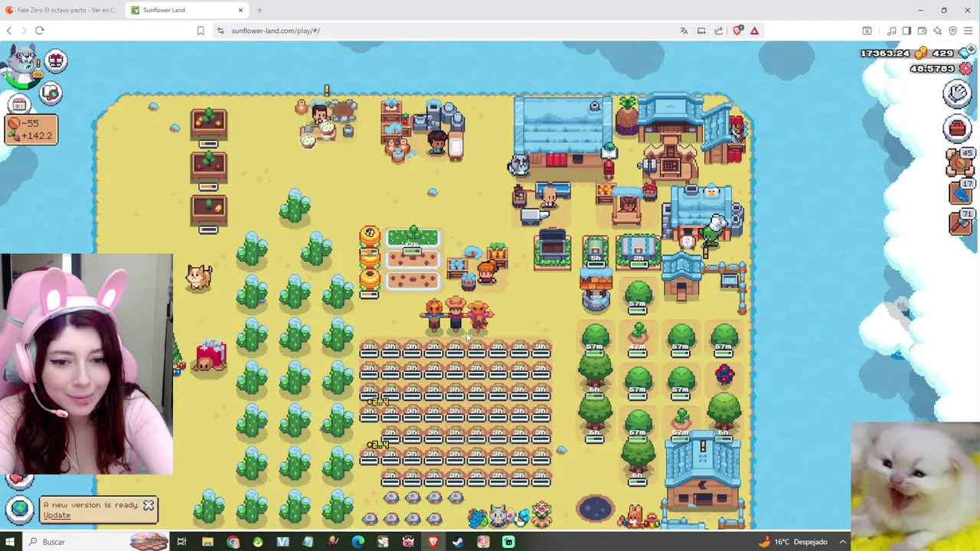The image size is (980, 551).
Task: Select the hand move tool
Action: [x=957, y=93]
